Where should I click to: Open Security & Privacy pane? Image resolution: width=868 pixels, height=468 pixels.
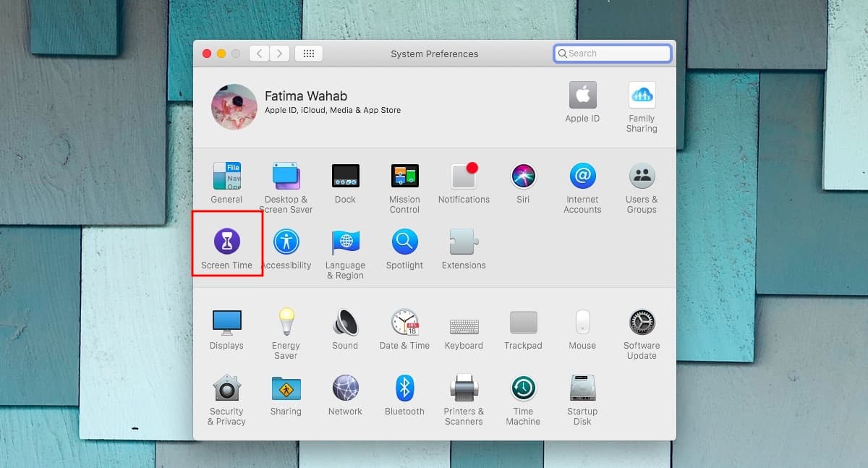(x=226, y=388)
